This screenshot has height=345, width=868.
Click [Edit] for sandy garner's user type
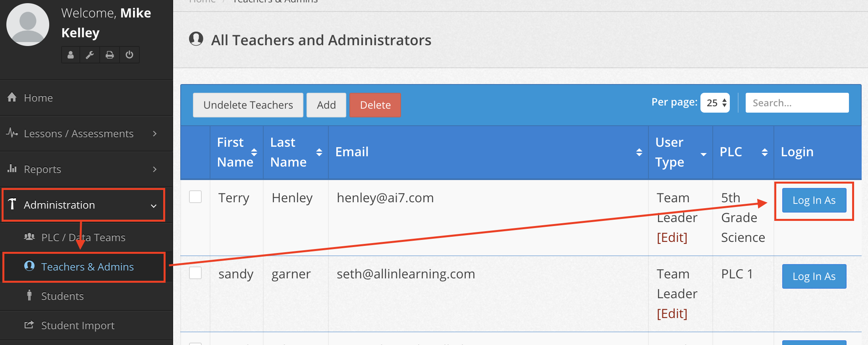pos(672,314)
